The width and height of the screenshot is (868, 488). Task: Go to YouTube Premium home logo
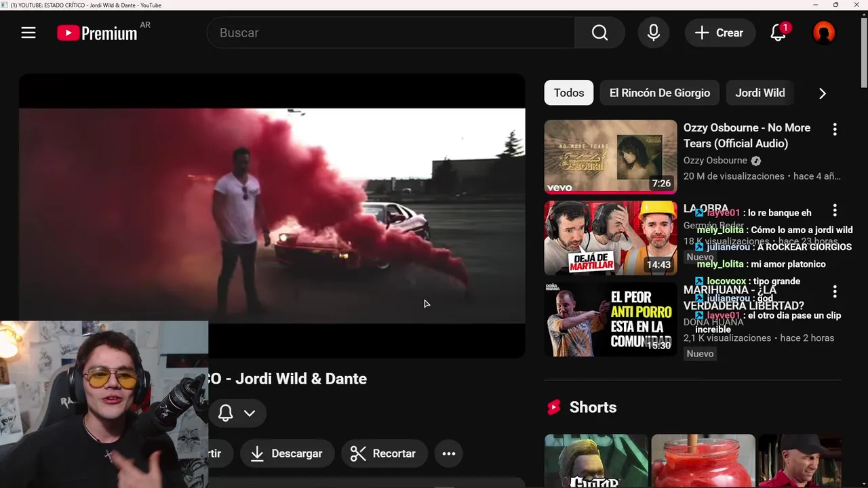pyautogui.click(x=97, y=33)
